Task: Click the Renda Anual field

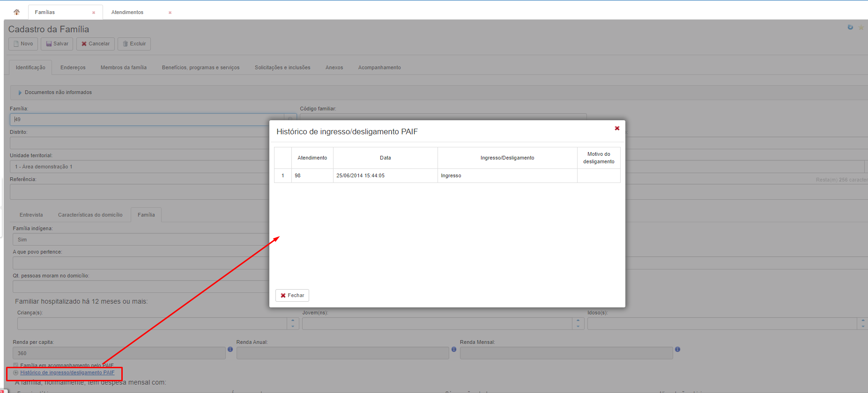Action: coord(343,353)
